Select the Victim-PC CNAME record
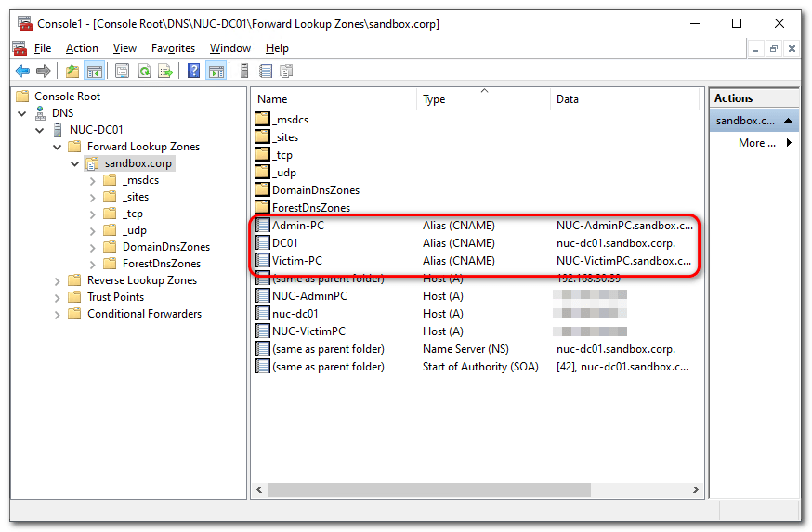The height and width of the screenshot is (532, 812). 297,261
